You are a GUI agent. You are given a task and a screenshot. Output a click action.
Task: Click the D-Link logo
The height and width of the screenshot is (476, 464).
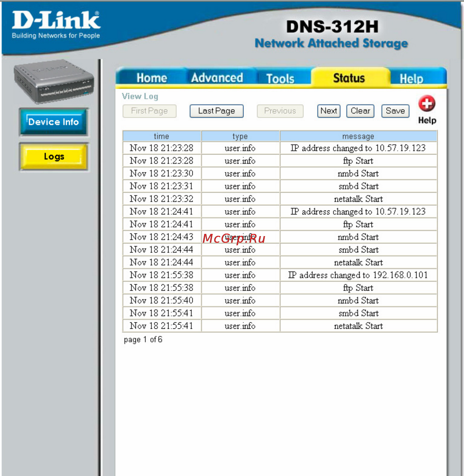coord(56,25)
